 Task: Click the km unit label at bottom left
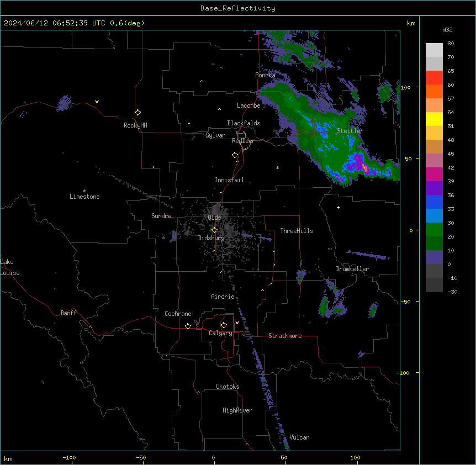pyautogui.click(x=8, y=458)
